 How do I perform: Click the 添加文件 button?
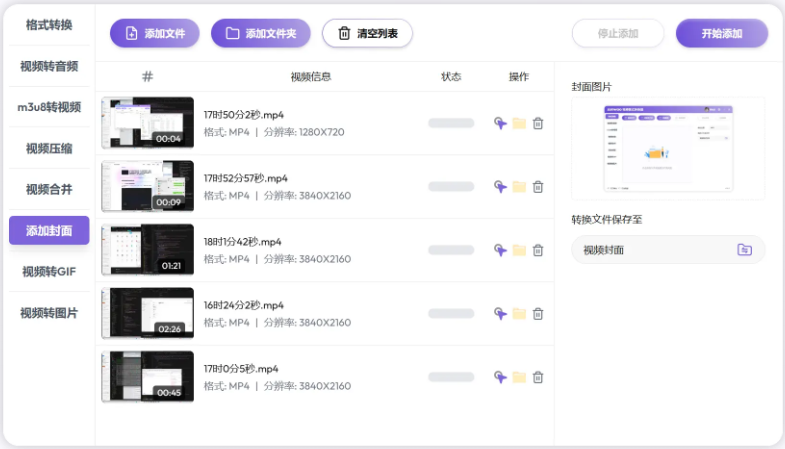point(155,34)
